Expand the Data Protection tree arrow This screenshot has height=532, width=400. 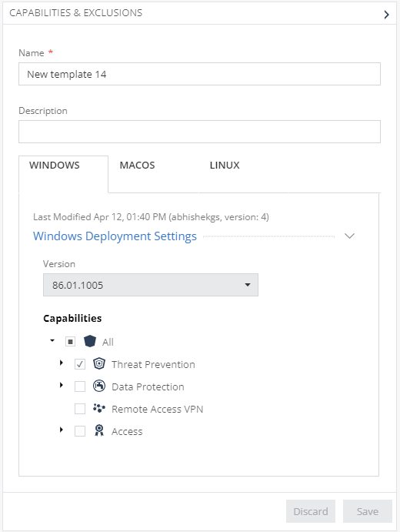click(62, 385)
